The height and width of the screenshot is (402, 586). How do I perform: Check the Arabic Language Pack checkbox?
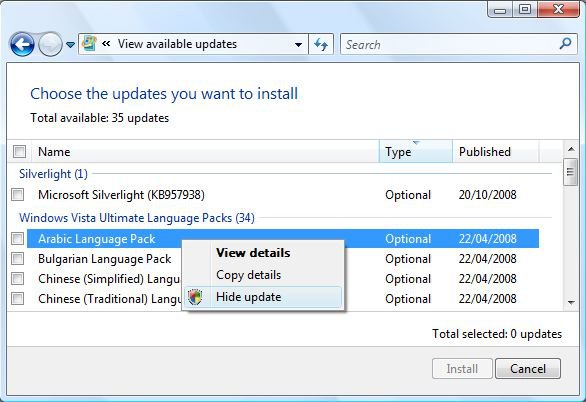pos(18,238)
